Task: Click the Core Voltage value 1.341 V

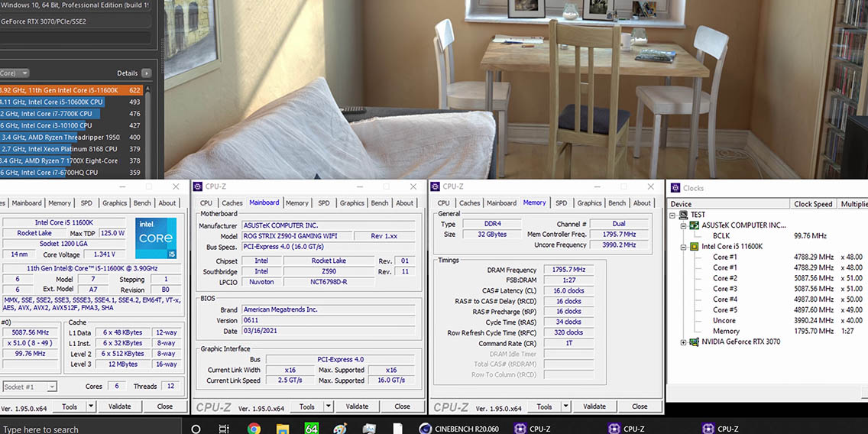Action: (x=105, y=254)
